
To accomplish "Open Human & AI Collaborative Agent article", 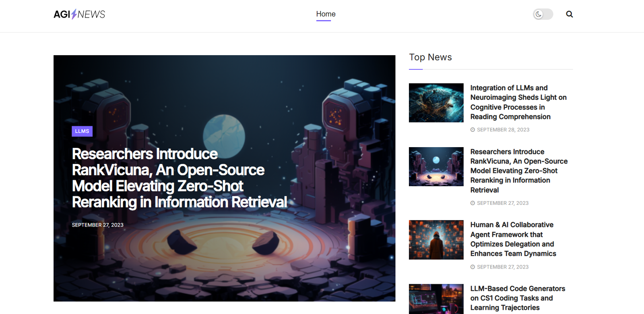I will pyautogui.click(x=513, y=239).
